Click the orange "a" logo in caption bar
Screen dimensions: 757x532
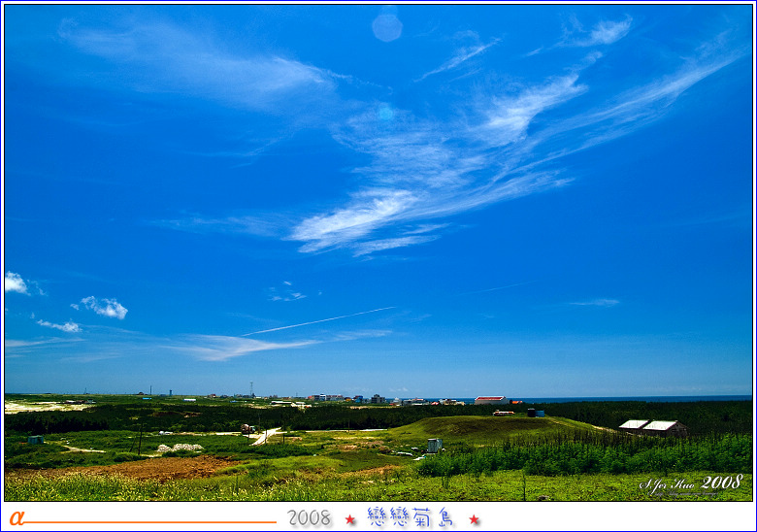tap(16, 517)
